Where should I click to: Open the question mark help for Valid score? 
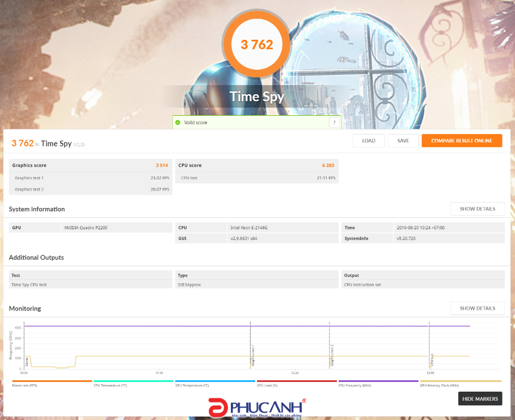tap(335, 123)
